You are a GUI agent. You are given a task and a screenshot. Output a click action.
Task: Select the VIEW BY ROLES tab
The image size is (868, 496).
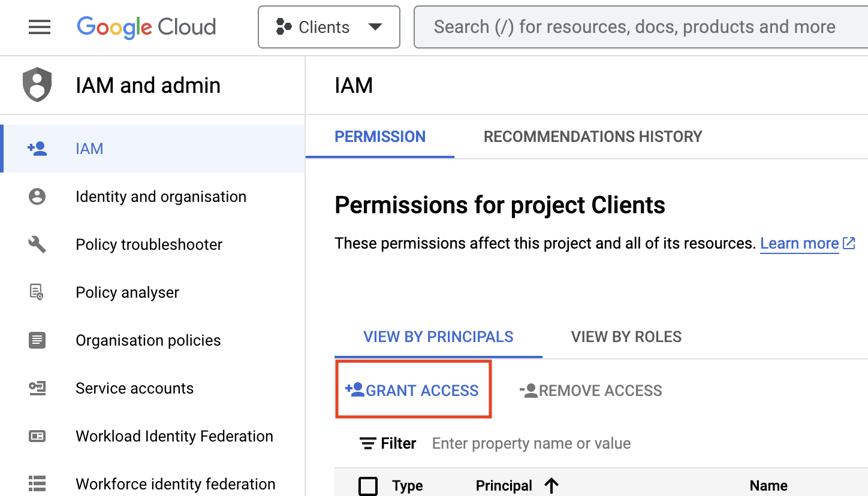pyautogui.click(x=626, y=337)
